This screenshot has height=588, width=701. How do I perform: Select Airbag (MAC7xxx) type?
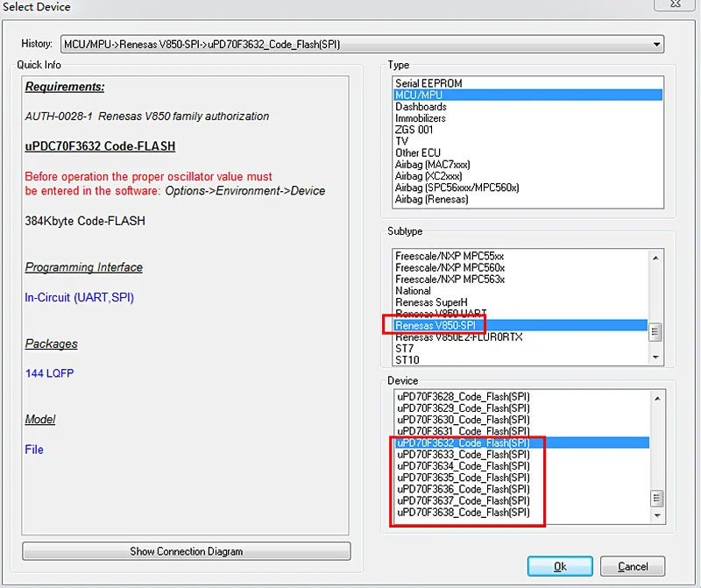(x=528, y=165)
